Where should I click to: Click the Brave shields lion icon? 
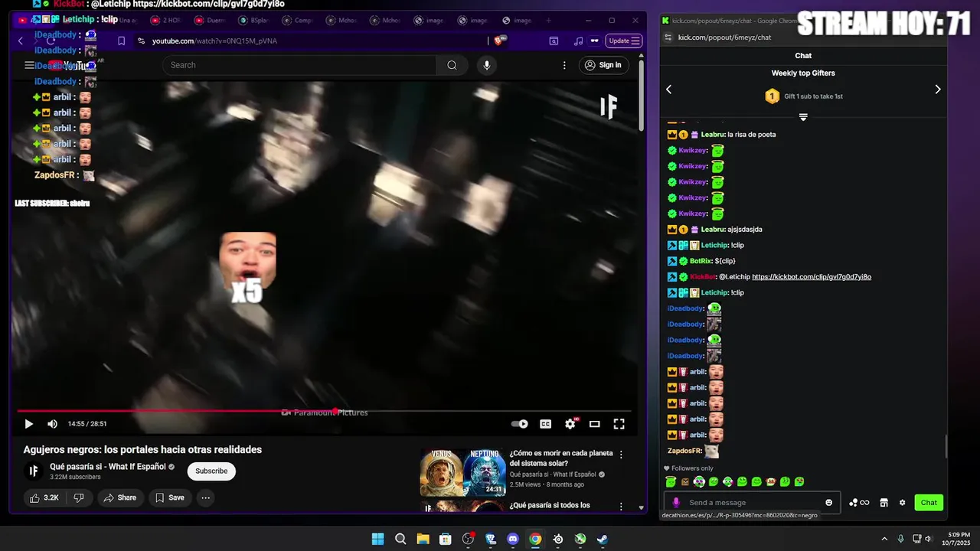[499, 41]
